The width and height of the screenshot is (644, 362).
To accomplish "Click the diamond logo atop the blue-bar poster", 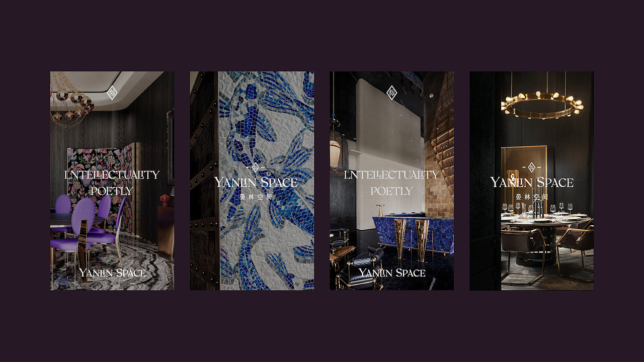I will (392, 93).
